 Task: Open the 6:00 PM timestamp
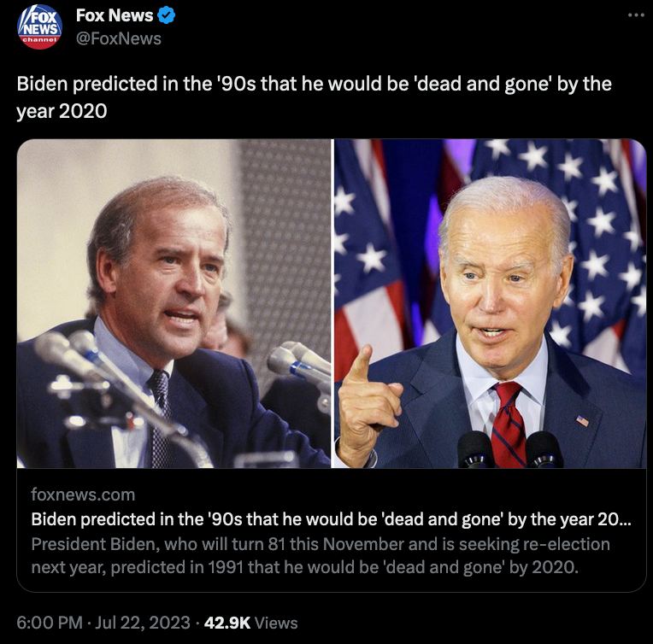click(50, 623)
